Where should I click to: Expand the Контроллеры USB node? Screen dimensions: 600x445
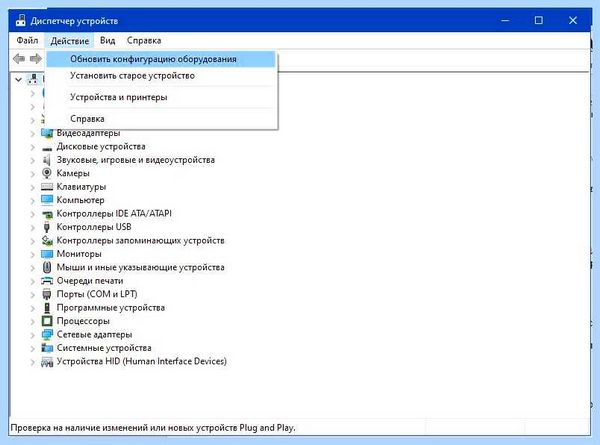(x=33, y=227)
